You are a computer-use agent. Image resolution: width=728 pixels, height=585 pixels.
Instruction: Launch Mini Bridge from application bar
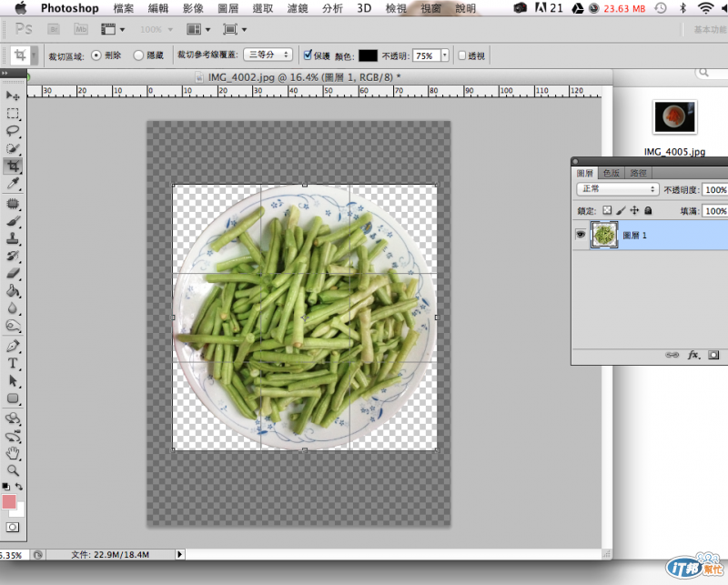(81, 30)
